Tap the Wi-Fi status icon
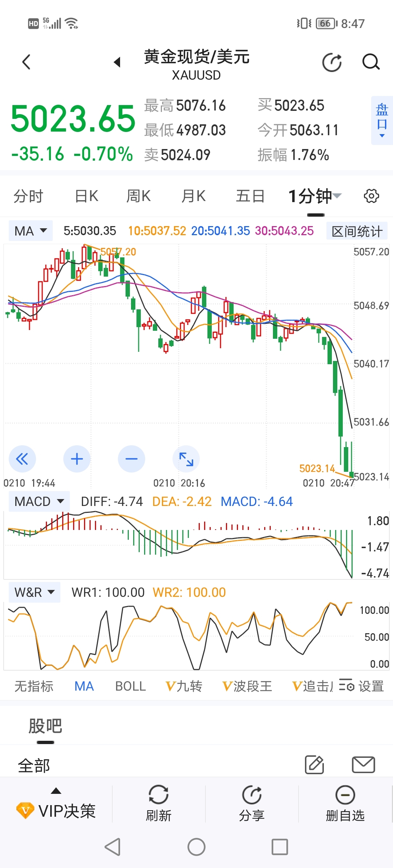The height and width of the screenshot is (868, 393). [71, 23]
